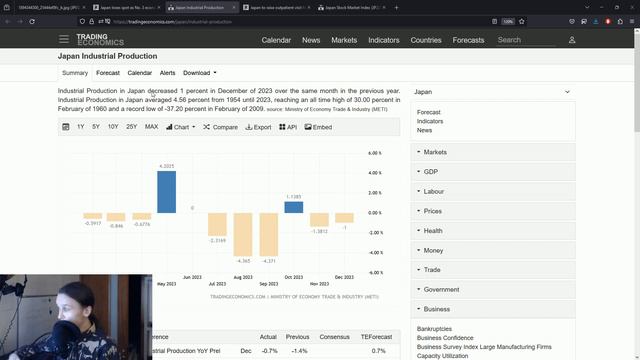
Task: Open the Download dropdown
Action: [x=200, y=73]
